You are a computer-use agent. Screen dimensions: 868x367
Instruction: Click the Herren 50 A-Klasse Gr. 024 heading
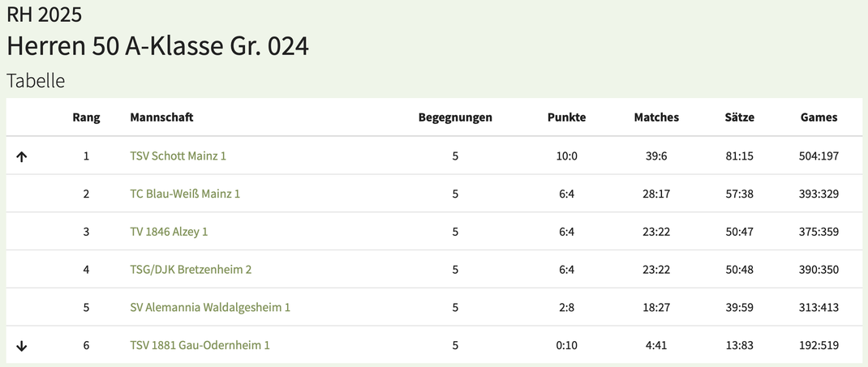point(157,46)
